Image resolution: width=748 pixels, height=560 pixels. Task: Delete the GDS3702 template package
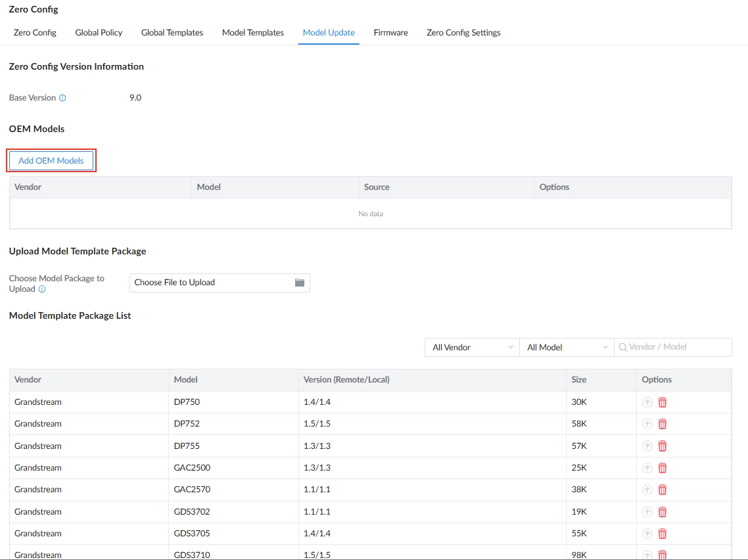click(x=662, y=512)
